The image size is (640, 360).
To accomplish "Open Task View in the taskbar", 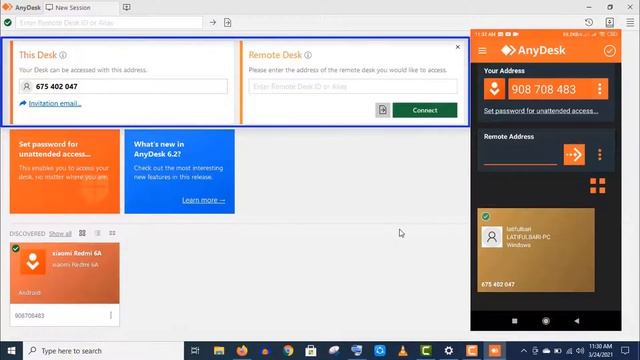I will (195, 351).
